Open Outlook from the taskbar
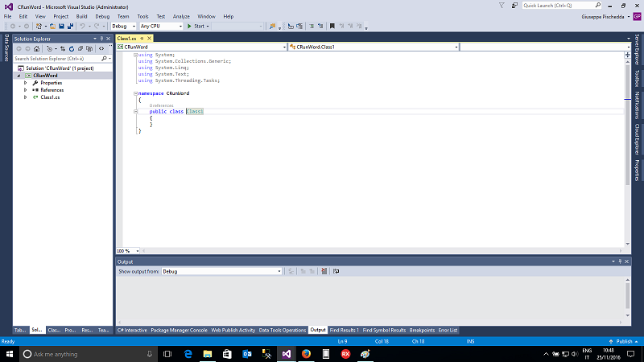Image resolution: width=644 pixels, height=362 pixels. tap(247, 354)
